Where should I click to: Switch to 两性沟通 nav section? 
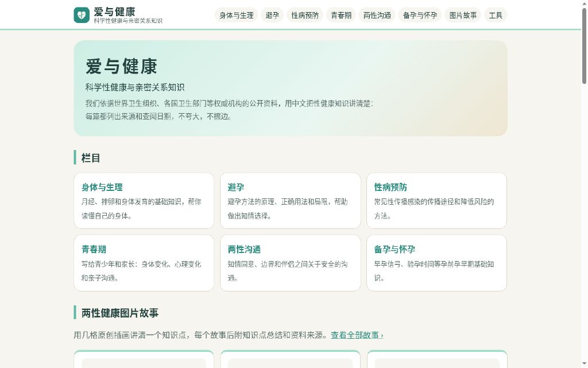tap(377, 16)
